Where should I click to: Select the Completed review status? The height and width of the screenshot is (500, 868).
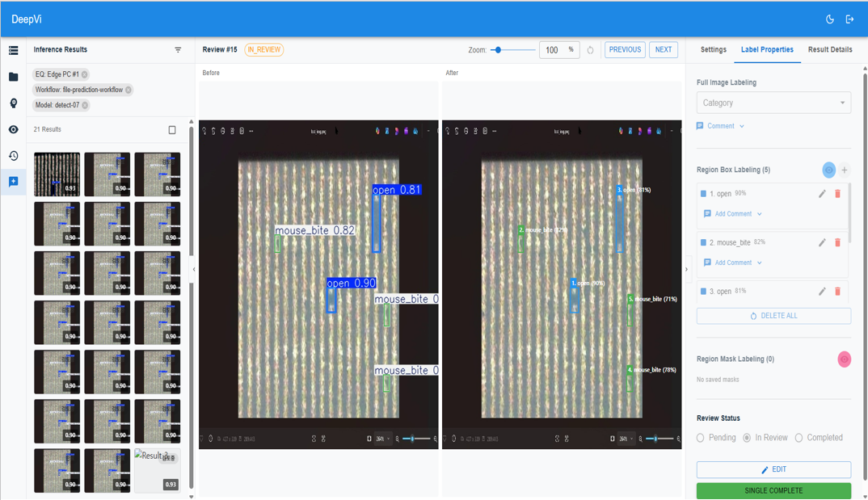pos(798,438)
